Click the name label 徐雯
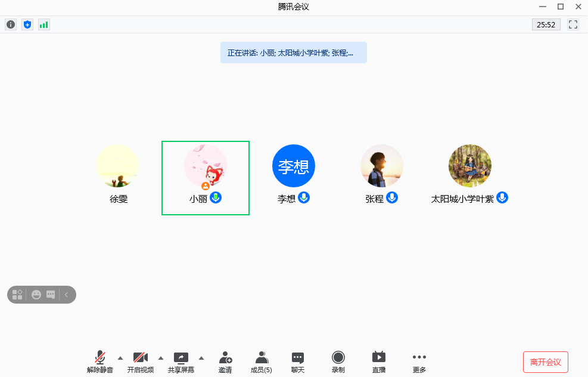Image resolution: width=588 pixels, height=377 pixels. pos(119,199)
